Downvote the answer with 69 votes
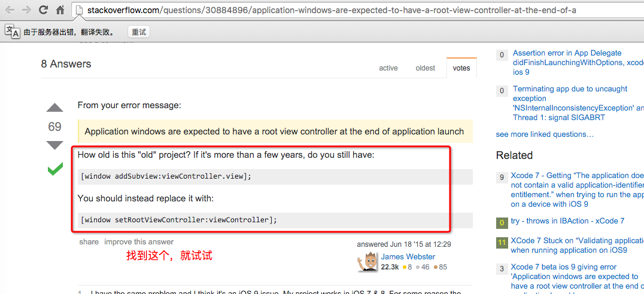The image size is (644, 294). [x=54, y=145]
